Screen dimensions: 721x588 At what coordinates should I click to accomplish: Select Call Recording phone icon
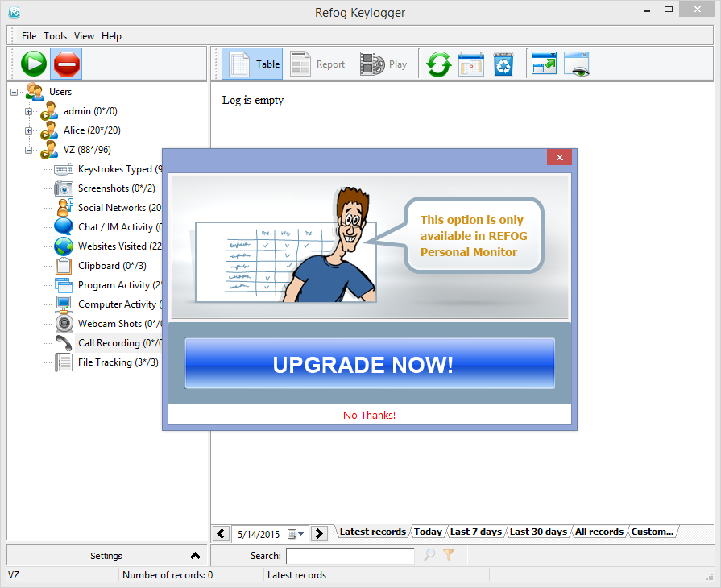click(64, 343)
